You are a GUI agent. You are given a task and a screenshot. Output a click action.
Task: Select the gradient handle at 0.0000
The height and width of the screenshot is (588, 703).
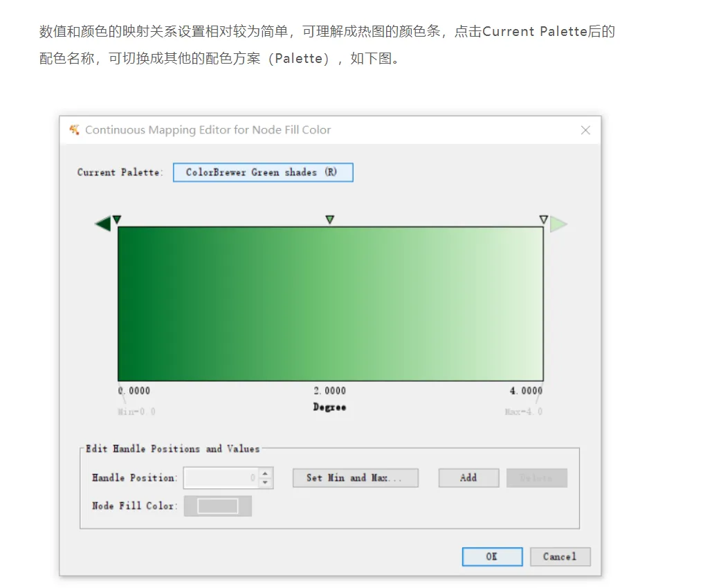(x=117, y=219)
